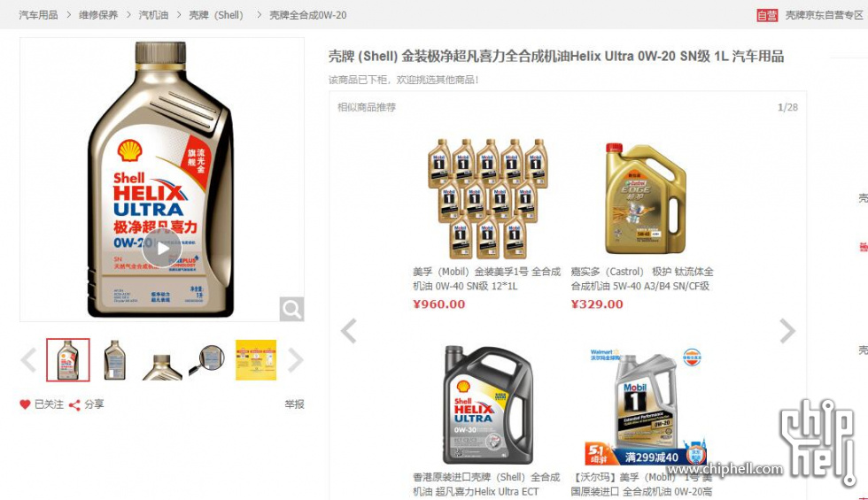Expand the 汽机油 breadcrumb dropdown
Screen dimensions: 868x500
pyautogui.click(x=153, y=15)
